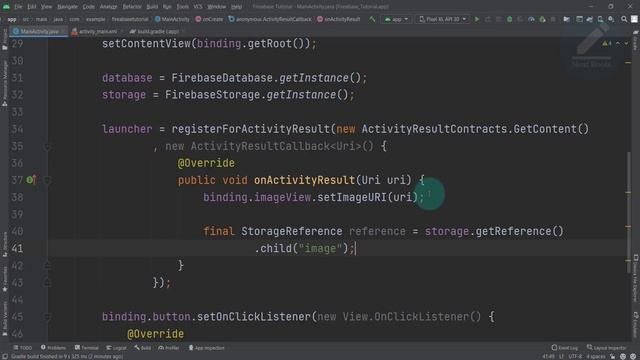640x360 pixels.
Task: Click the app breadcrumb in navigation bar
Action: tap(12, 19)
